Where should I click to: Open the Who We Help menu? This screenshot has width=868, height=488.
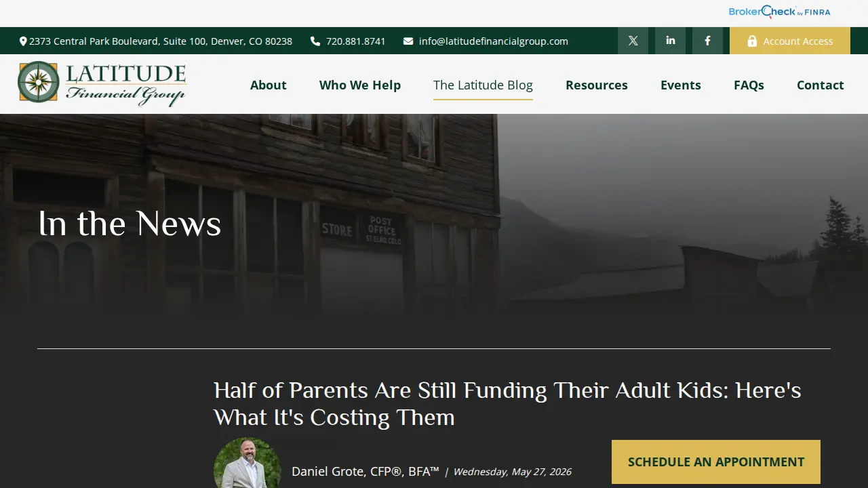click(360, 85)
